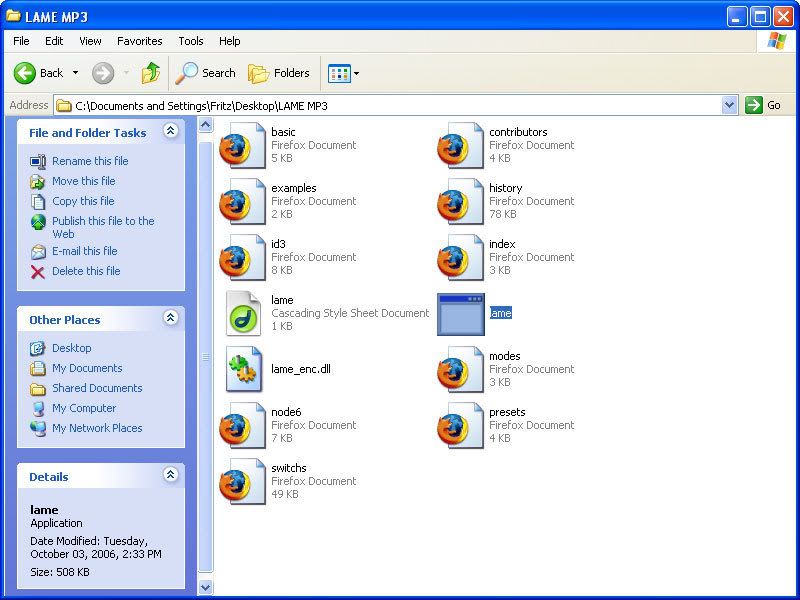
Task: Click the switchs file name label
Action: pyautogui.click(x=289, y=468)
